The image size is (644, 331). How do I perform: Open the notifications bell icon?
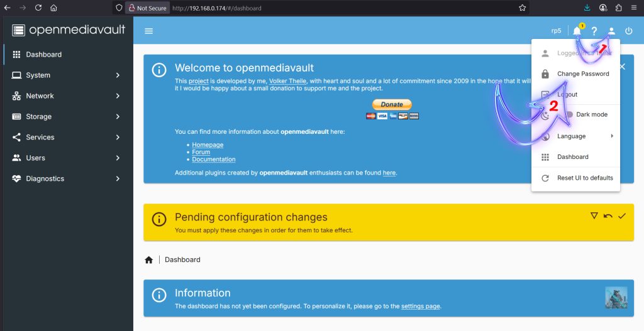577,31
